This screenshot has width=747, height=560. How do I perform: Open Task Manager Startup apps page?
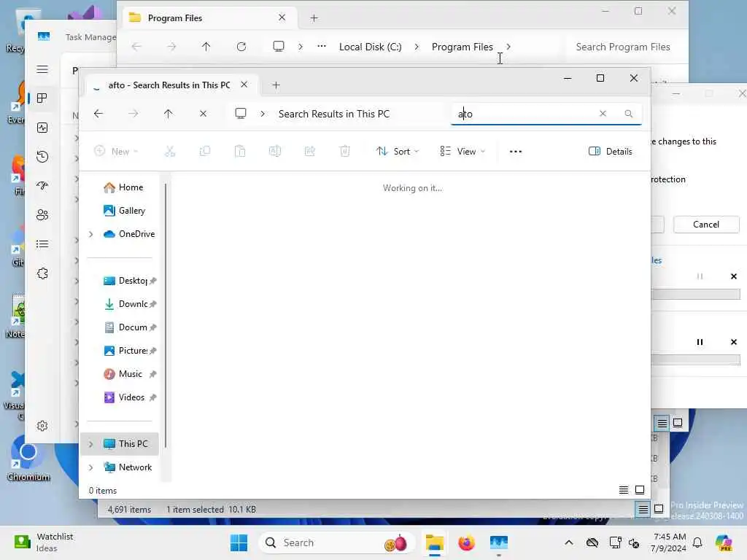point(42,186)
